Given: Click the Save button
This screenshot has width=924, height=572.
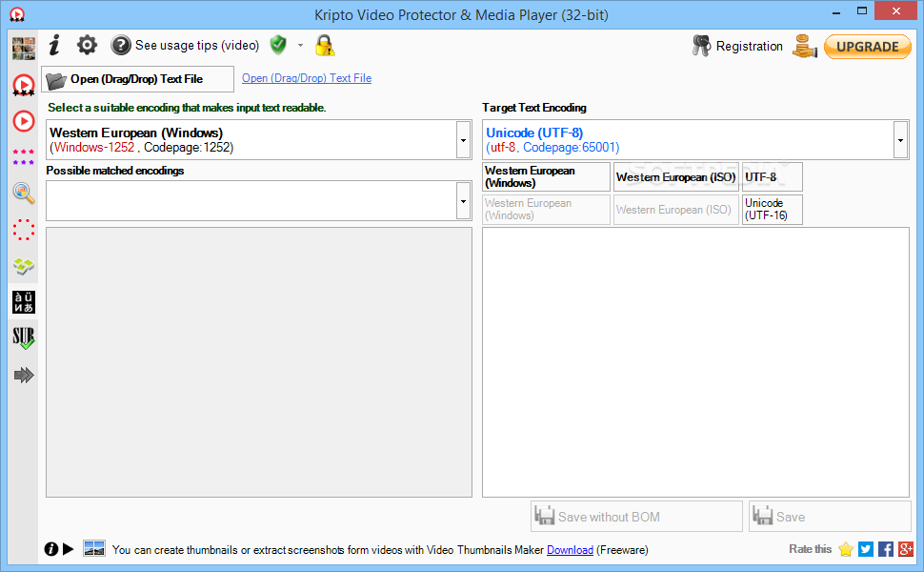Looking at the screenshot, I should click(x=830, y=517).
